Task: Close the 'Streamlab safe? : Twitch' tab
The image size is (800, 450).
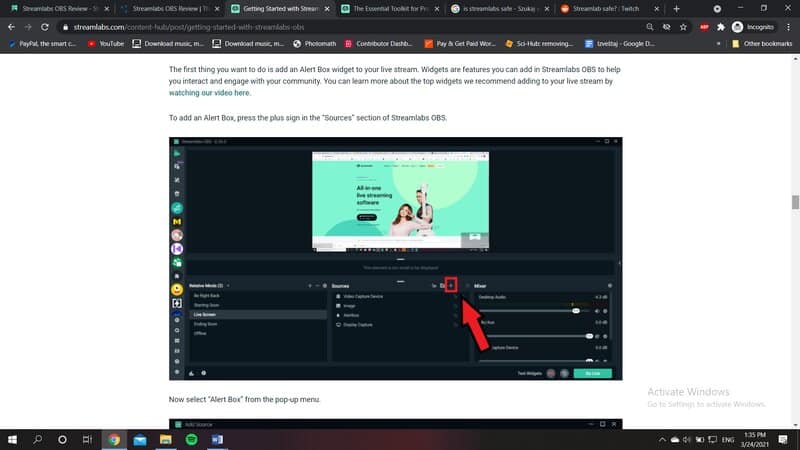Action: point(657,9)
